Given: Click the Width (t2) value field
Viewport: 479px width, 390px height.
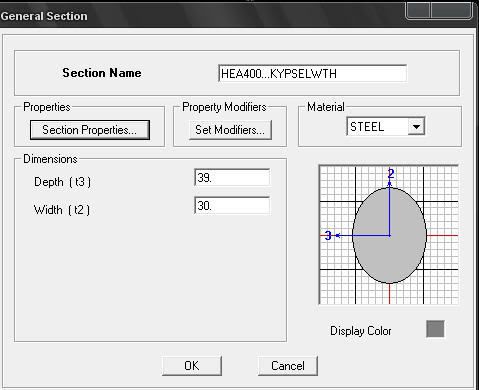Looking at the screenshot, I should click(x=232, y=205).
